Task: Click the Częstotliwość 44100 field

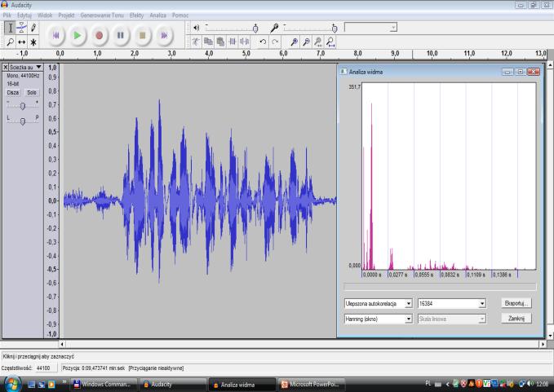Action: pyautogui.click(x=47, y=368)
